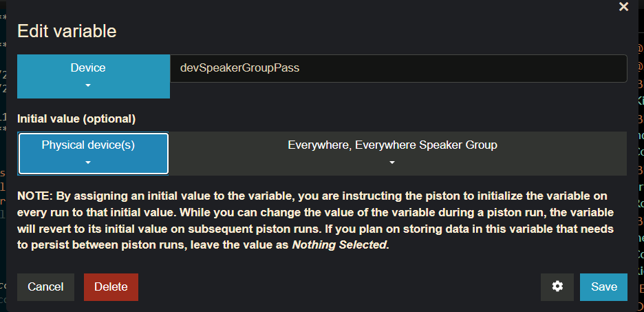Open the Device variable type dropdown
The image size is (644, 312).
pos(94,76)
